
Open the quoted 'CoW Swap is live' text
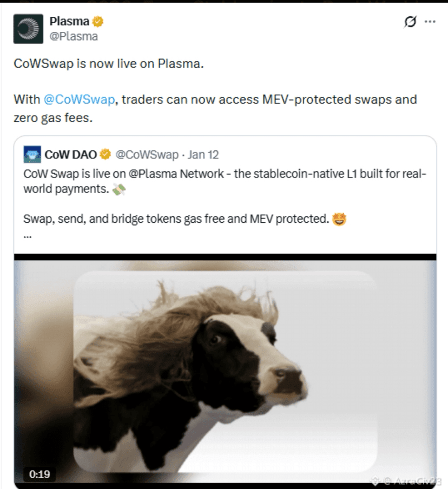point(225,181)
